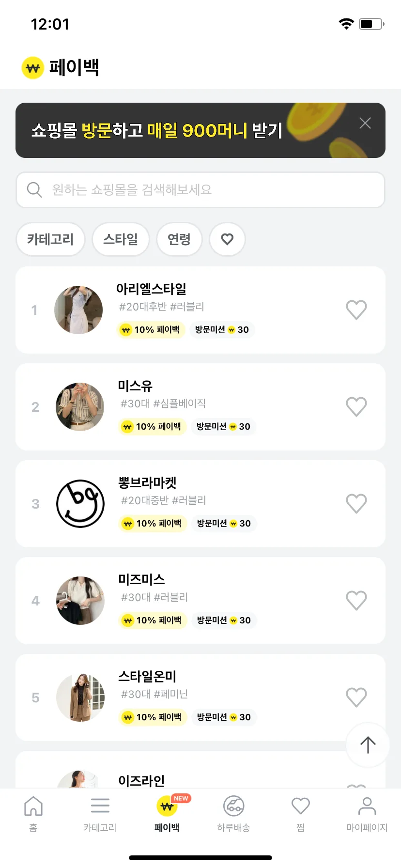Tap 10% 페이백 badge for 스타일온미
The height and width of the screenshot is (868, 401).
point(153,717)
